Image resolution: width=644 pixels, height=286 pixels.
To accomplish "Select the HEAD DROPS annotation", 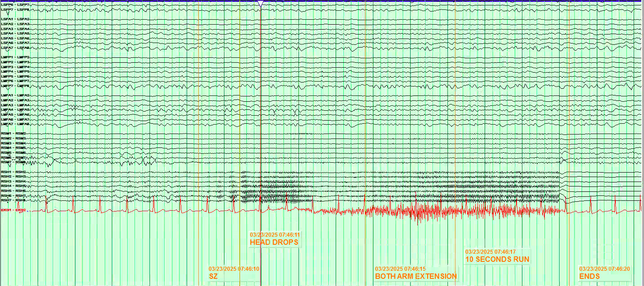I will tap(274, 242).
